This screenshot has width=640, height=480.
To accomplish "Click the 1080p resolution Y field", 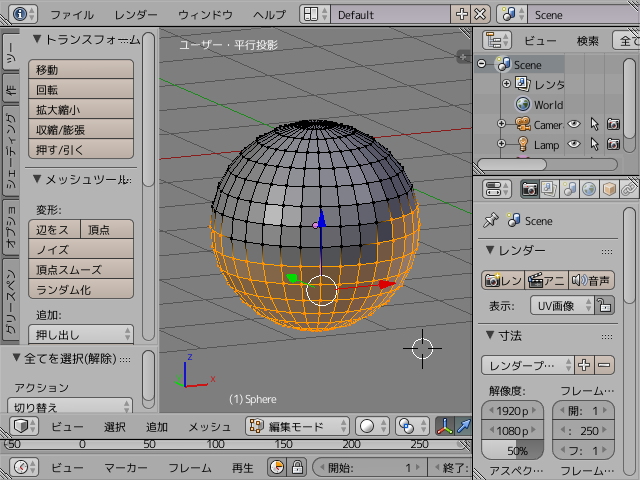I will tap(513, 431).
